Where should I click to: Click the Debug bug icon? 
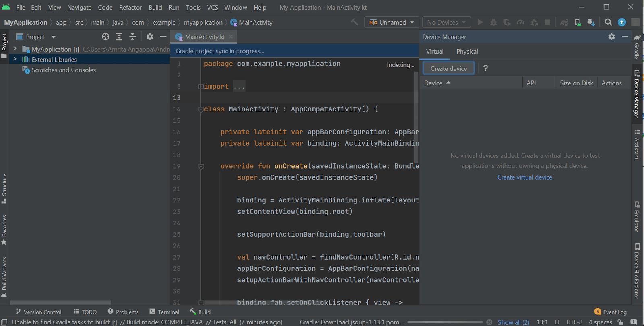click(x=493, y=22)
